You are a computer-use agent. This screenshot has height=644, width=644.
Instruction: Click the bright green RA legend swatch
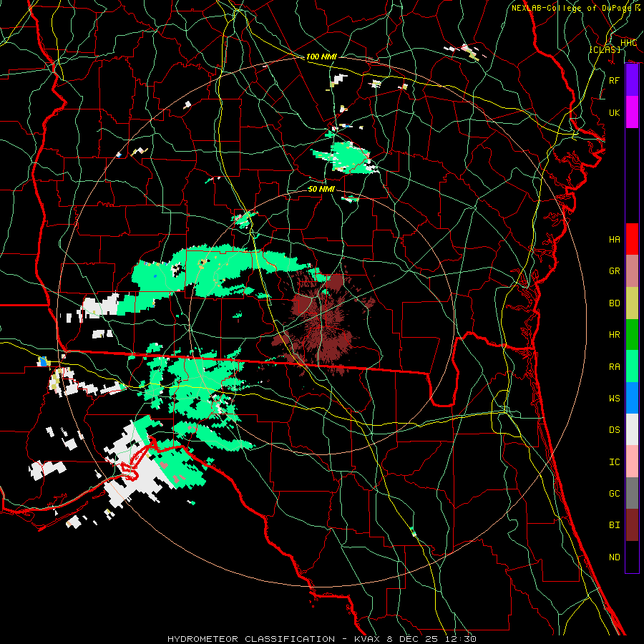coord(632,366)
